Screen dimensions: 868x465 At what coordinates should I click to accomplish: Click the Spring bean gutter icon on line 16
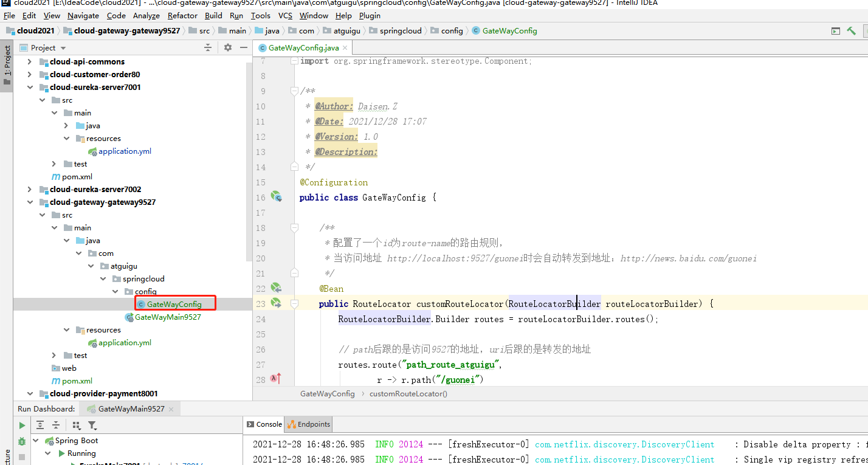point(277,196)
